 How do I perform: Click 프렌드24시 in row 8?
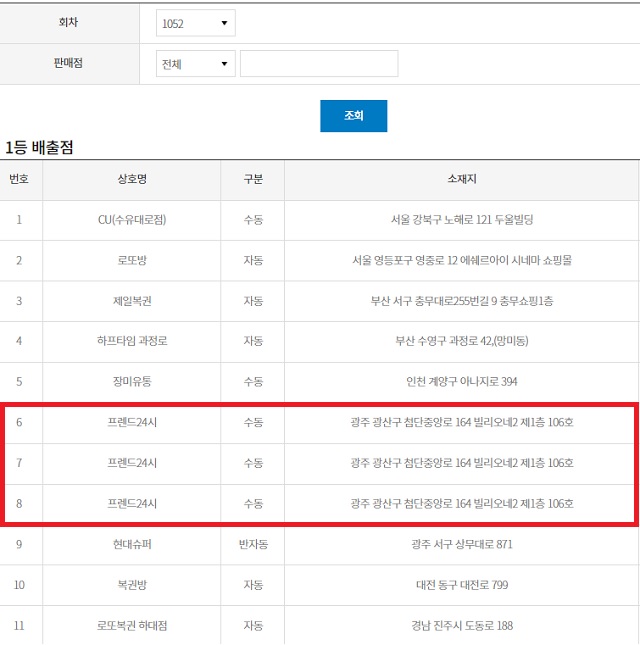[132, 504]
